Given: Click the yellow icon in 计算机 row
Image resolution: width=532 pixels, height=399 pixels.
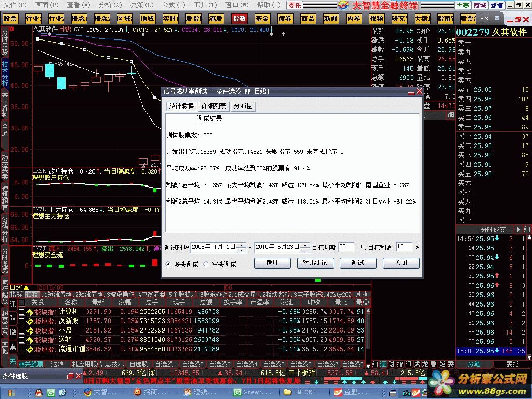Looking at the screenshot, I should tap(30, 312).
